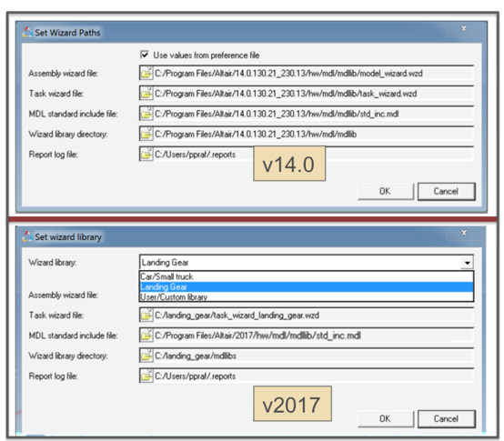Click folder icon beside 14.0 Wizard library directory

pyautogui.click(x=146, y=134)
